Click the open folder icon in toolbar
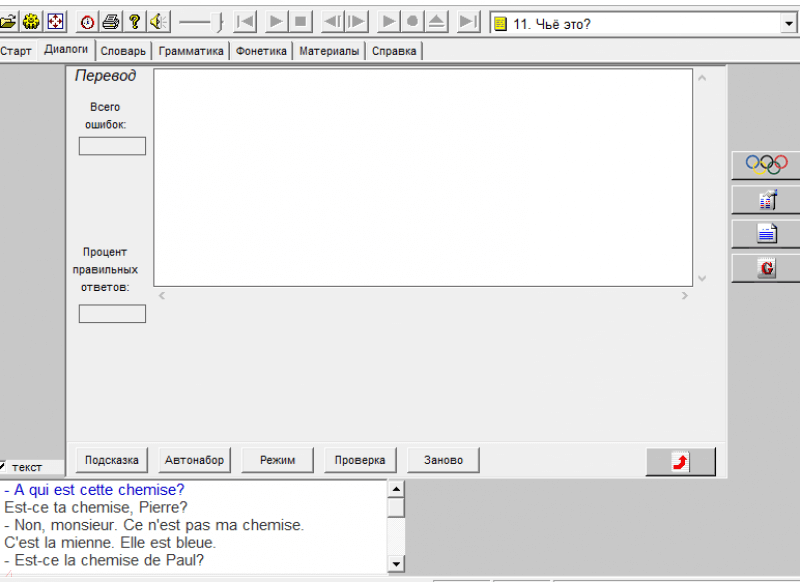This screenshot has width=800, height=582. point(8,22)
